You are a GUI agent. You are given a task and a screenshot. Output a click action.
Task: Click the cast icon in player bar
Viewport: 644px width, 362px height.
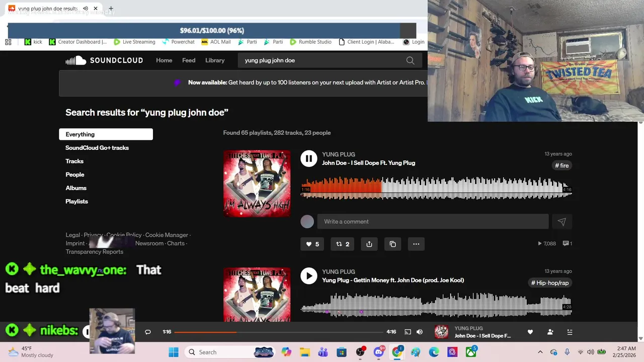coord(408,332)
